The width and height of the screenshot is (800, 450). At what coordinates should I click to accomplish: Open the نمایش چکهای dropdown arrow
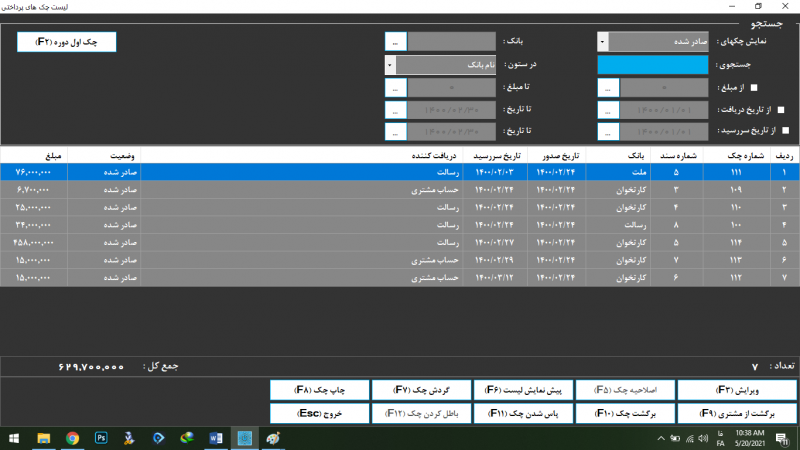(603, 42)
